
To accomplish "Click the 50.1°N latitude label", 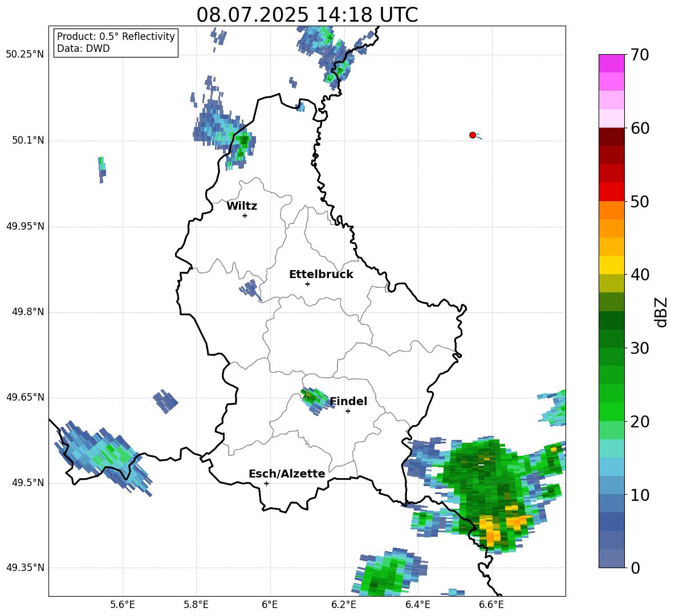I will point(28,140).
